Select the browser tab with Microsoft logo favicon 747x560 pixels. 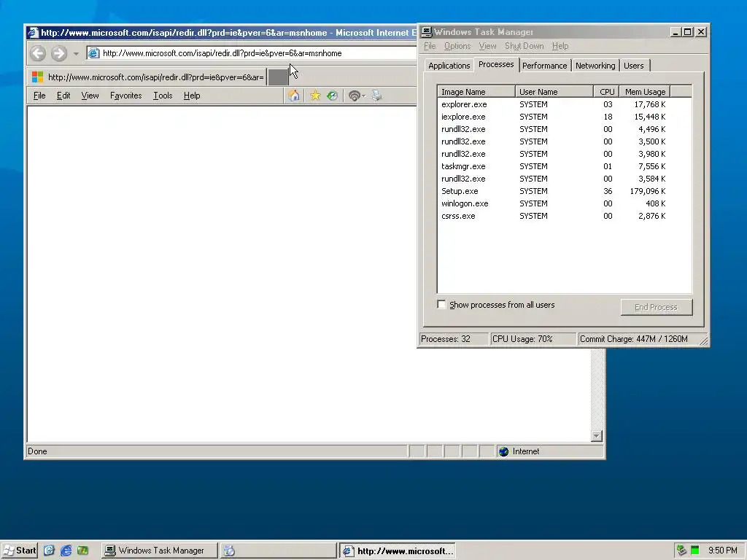[147, 77]
